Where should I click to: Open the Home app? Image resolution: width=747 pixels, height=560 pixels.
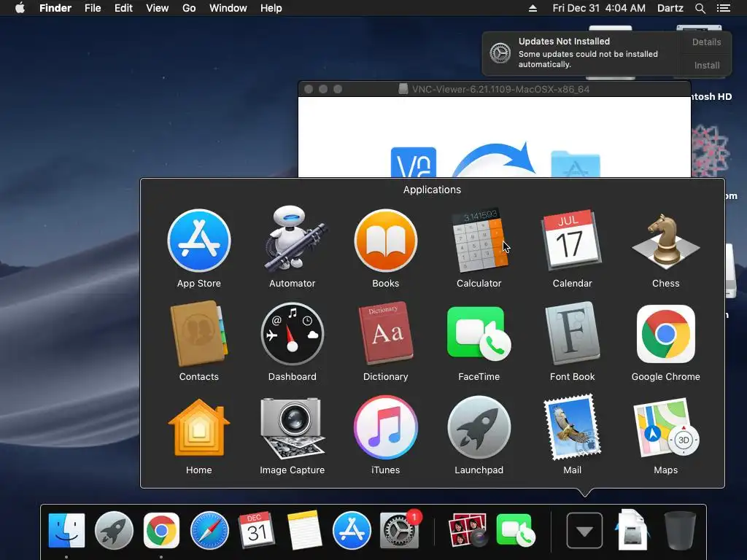point(199,427)
